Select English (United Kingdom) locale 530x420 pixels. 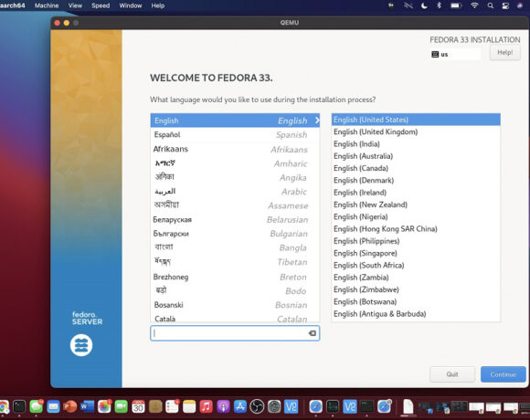click(416, 131)
